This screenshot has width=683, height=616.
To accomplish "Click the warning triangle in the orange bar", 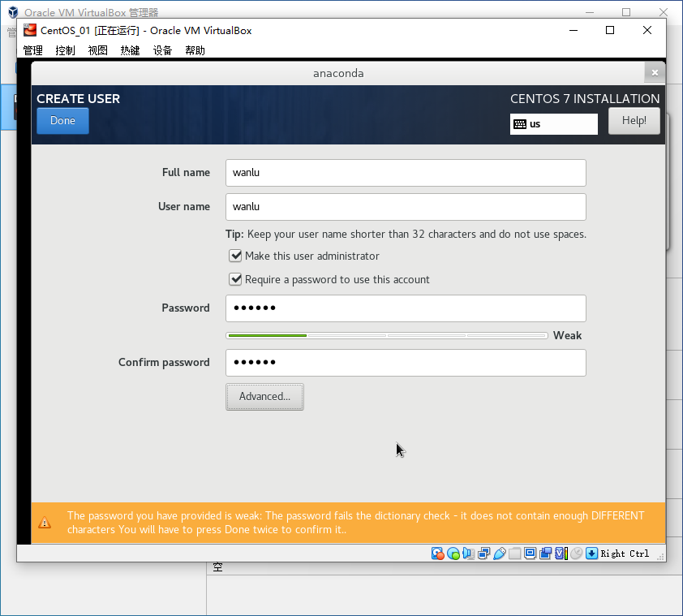I will tap(45, 523).
